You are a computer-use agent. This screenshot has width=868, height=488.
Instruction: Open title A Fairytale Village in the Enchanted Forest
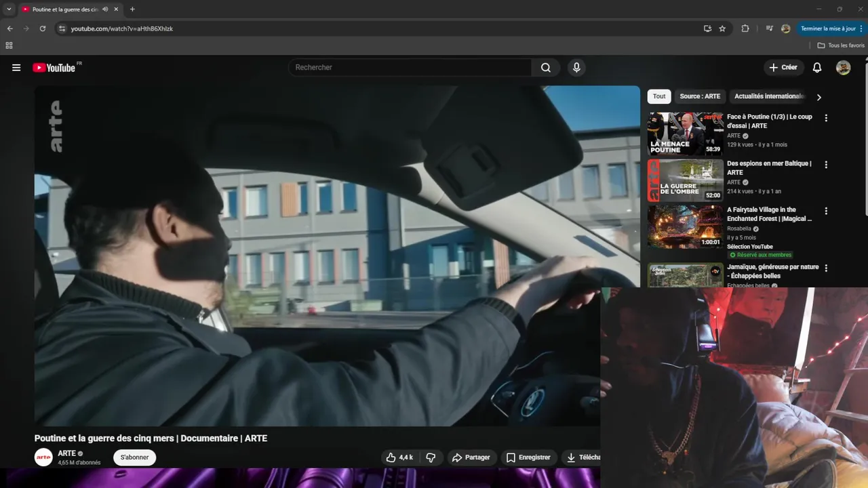click(x=769, y=214)
